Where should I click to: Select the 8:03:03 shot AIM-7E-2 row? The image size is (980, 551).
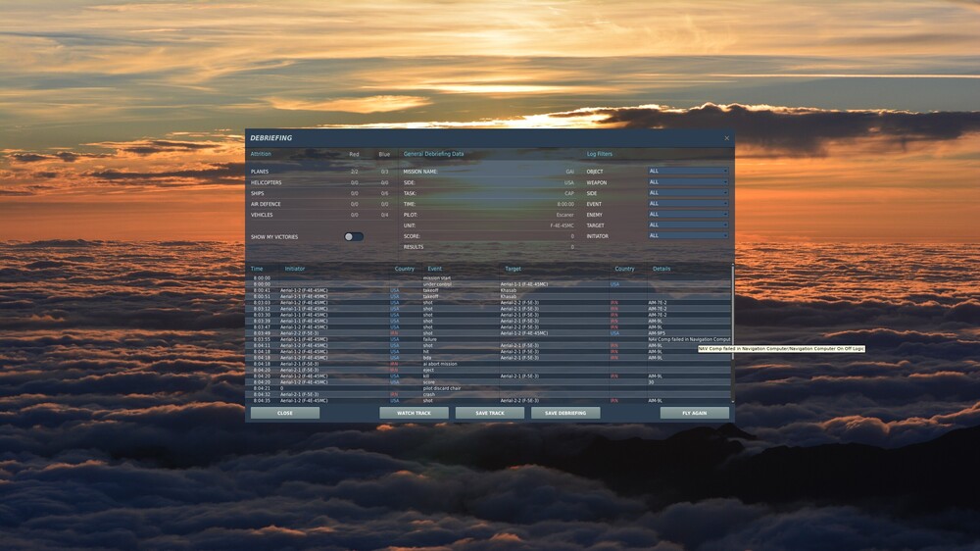coord(490,303)
